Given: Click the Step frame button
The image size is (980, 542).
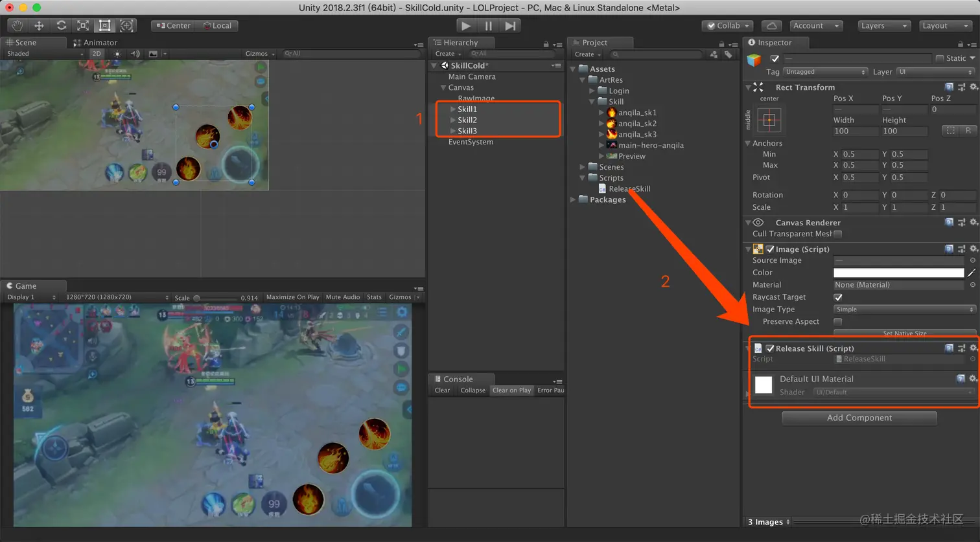Looking at the screenshot, I should [x=511, y=26].
